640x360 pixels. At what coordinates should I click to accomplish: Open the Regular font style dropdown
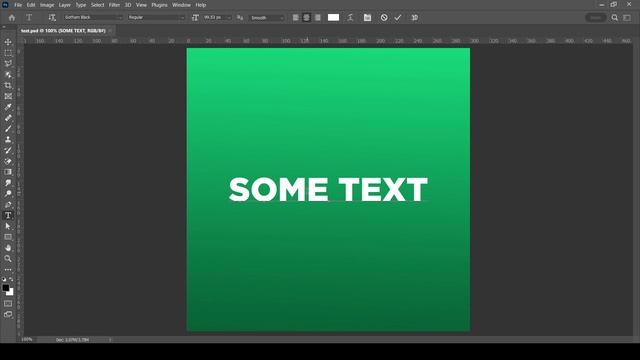point(156,18)
